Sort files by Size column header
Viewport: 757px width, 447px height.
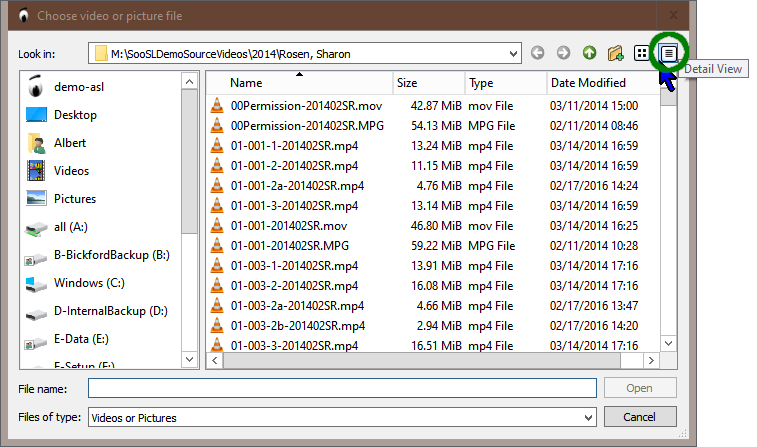pos(429,83)
